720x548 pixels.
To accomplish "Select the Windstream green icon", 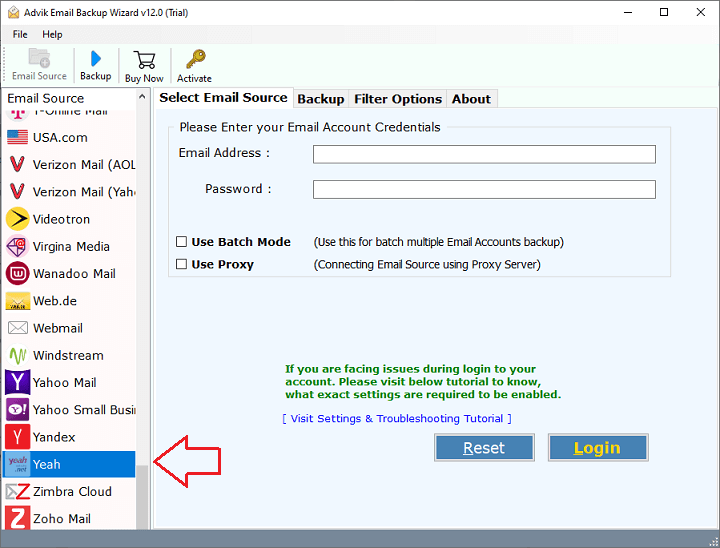I will coord(17,355).
